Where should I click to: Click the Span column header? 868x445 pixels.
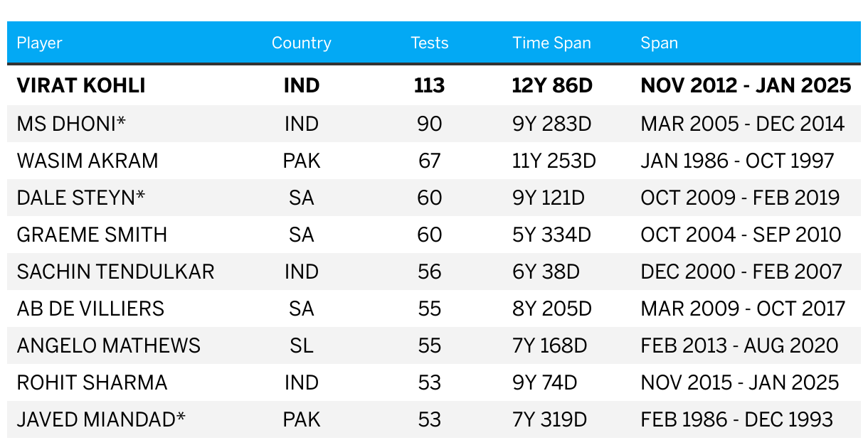pyautogui.click(x=660, y=43)
